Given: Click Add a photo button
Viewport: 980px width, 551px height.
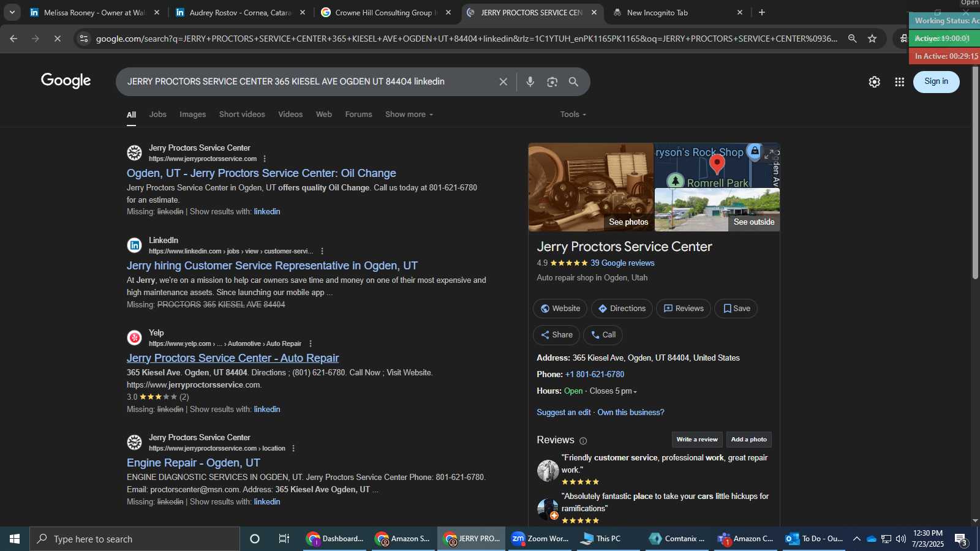Looking at the screenshot, I should click(x=748, y=440).
